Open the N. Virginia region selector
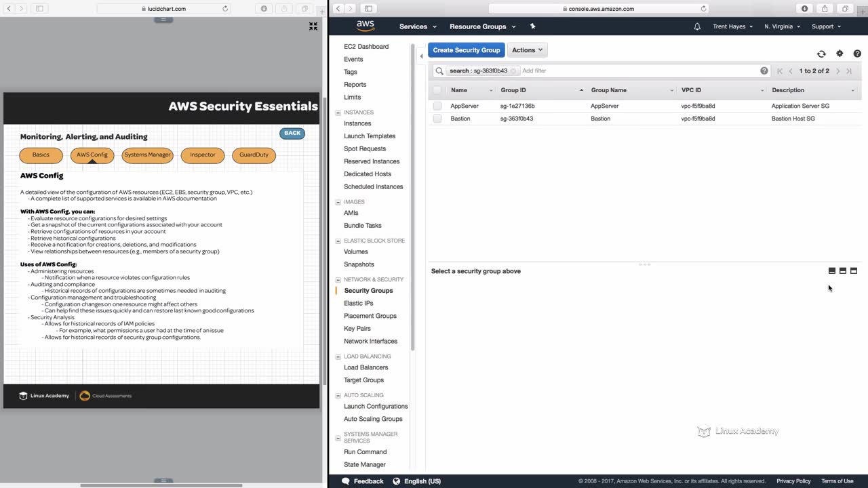868x488 pixels. tap(782, 26)
